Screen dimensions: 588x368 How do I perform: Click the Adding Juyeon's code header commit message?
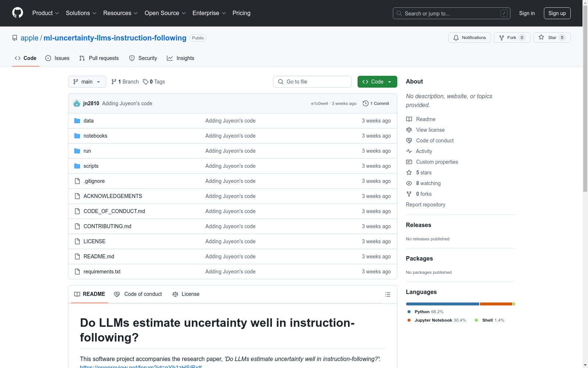click(127, 103)
